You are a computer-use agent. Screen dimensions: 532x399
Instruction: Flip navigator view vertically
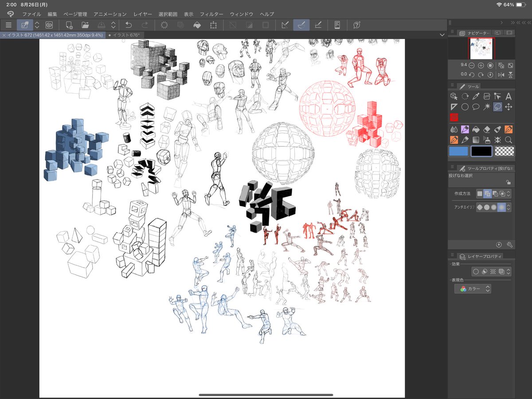pyautogui.click(x=511, y=75)
